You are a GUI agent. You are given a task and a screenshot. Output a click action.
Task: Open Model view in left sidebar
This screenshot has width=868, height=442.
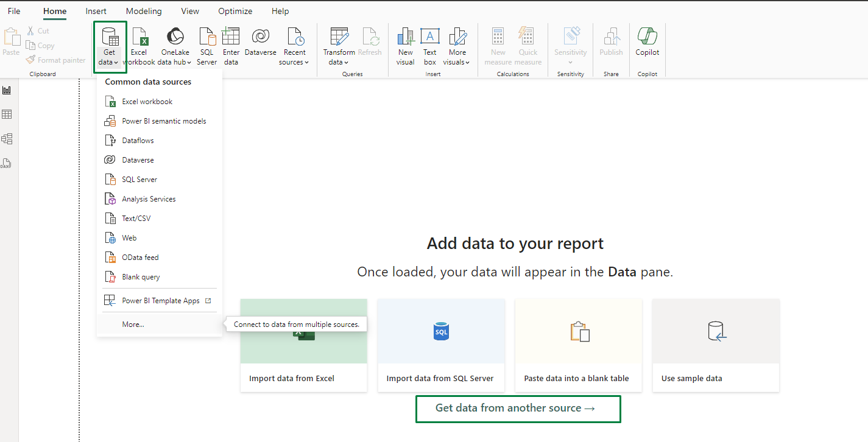pyautogui.click(x=7, y=139)
